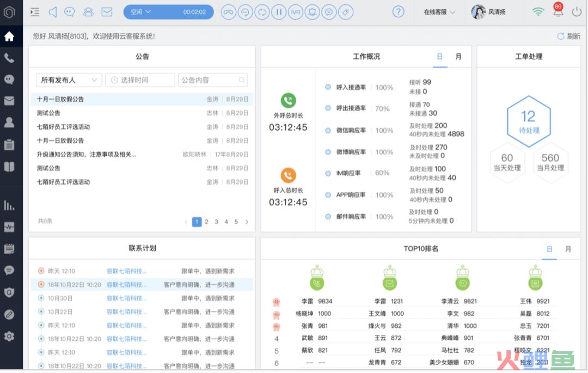Select the 呼出接通率 radio dot
Image resolution: width=588 pixels, height=373 pixels.
coord(328,108)
